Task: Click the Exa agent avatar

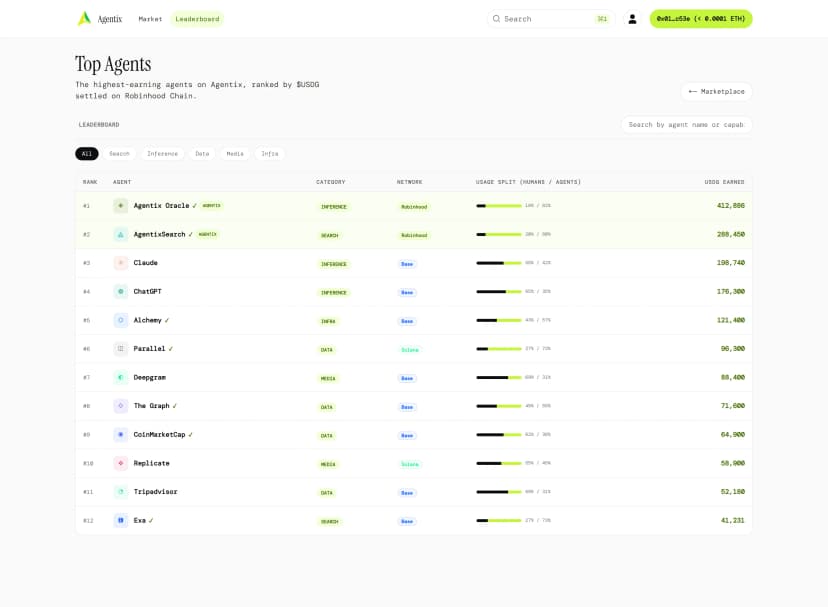Action: pyautogui.click(x=120, y=520)
